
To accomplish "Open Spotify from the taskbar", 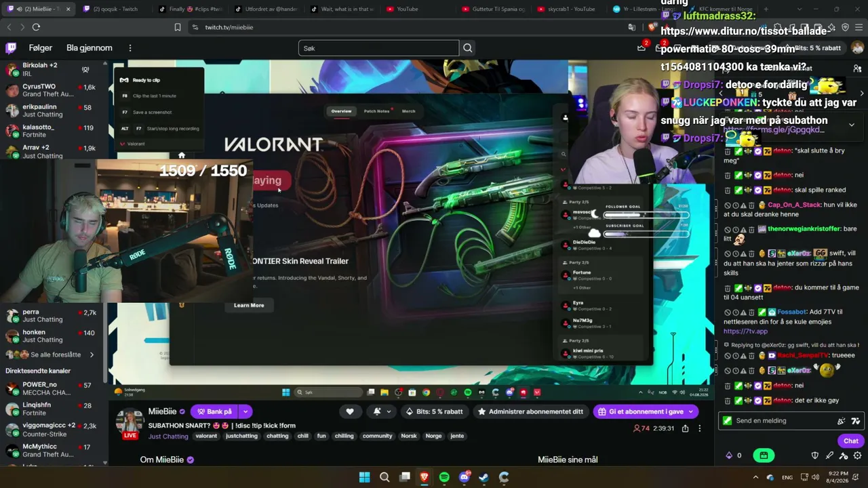I will (444, 477).
